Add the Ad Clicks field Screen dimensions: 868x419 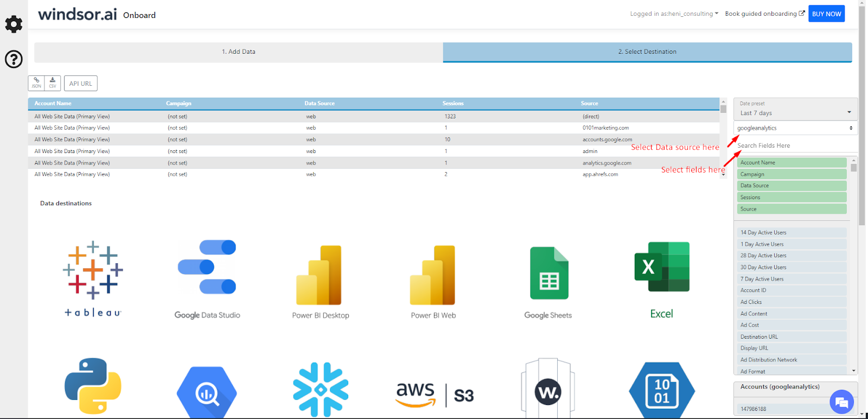pyautogui.click(x=792, y=302)
